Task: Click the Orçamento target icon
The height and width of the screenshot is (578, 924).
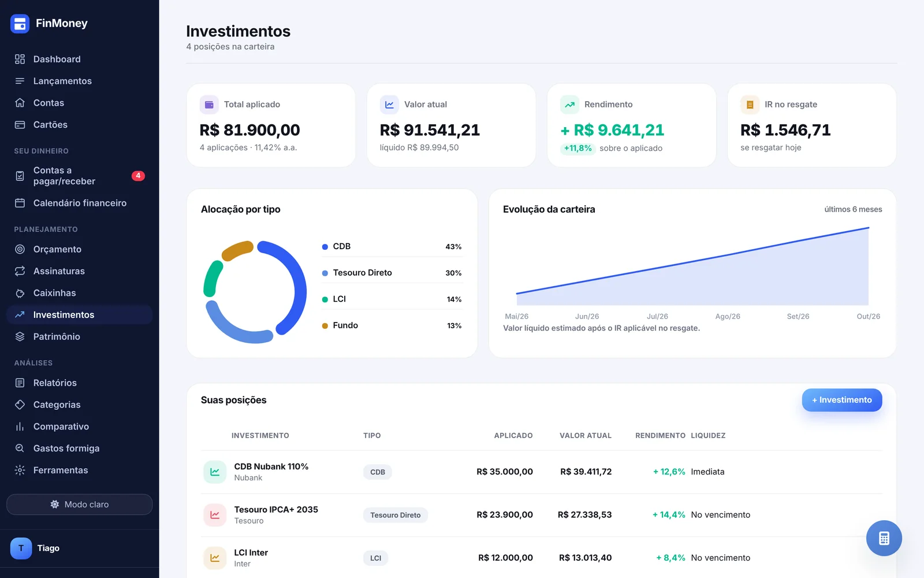Action: 20,249
